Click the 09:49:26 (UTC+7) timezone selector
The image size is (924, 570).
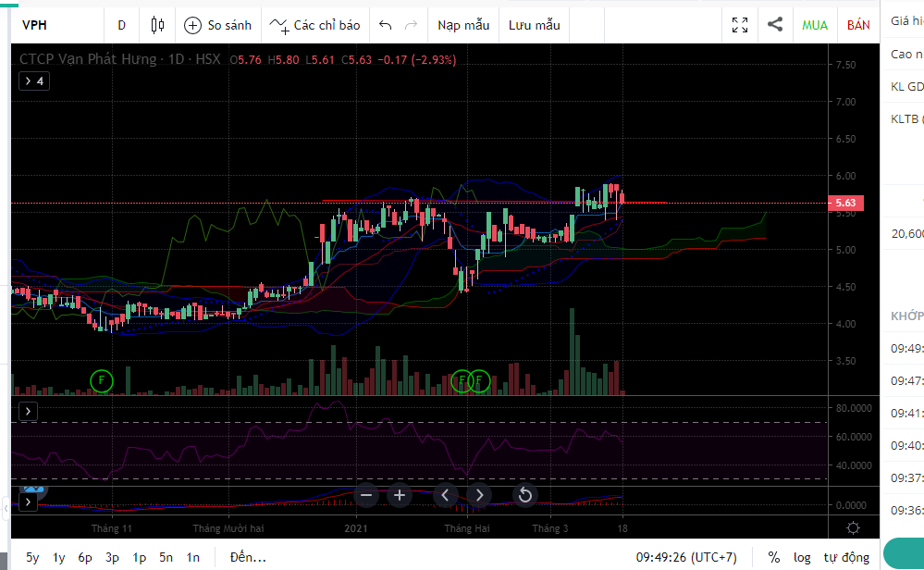[x=686, y=557]
